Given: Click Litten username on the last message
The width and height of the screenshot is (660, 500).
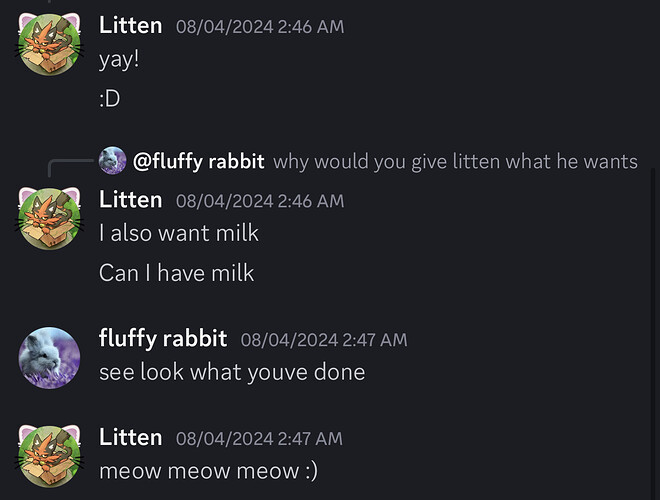Looking at the screenshot, I should pos(130,438).
